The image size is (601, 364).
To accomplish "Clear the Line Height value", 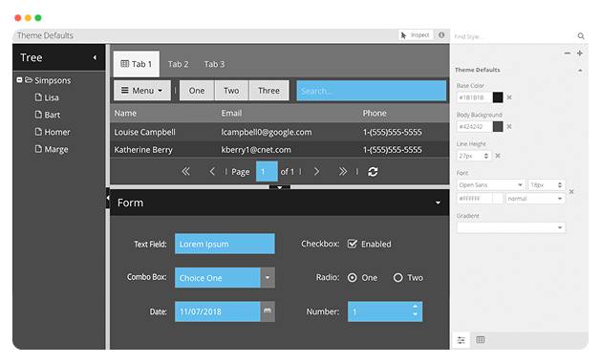I will [498, 156].
